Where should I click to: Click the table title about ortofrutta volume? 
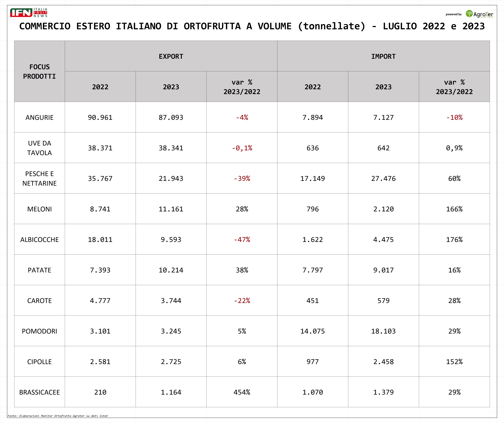[252, 26]
